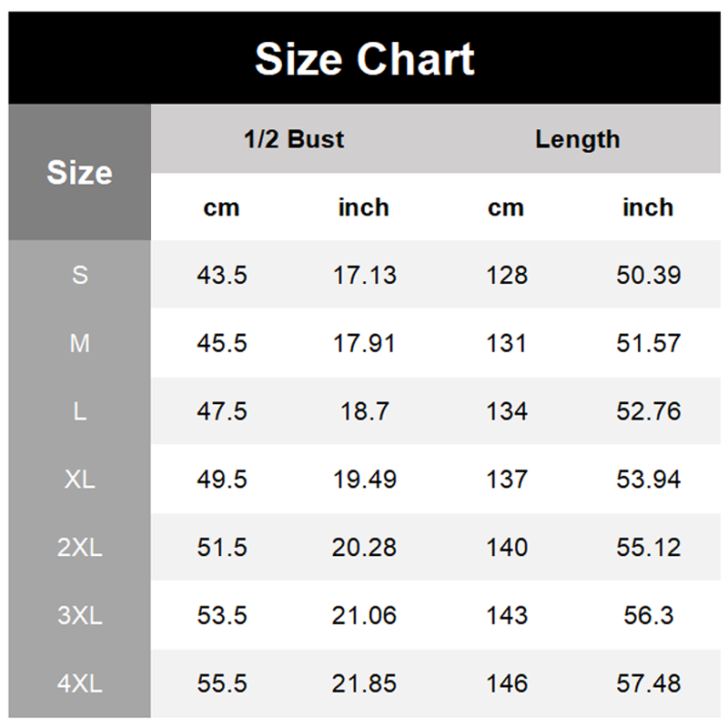Click the 1/2 Bust header
Screen dimensions: 728x728
pos(294,139)
